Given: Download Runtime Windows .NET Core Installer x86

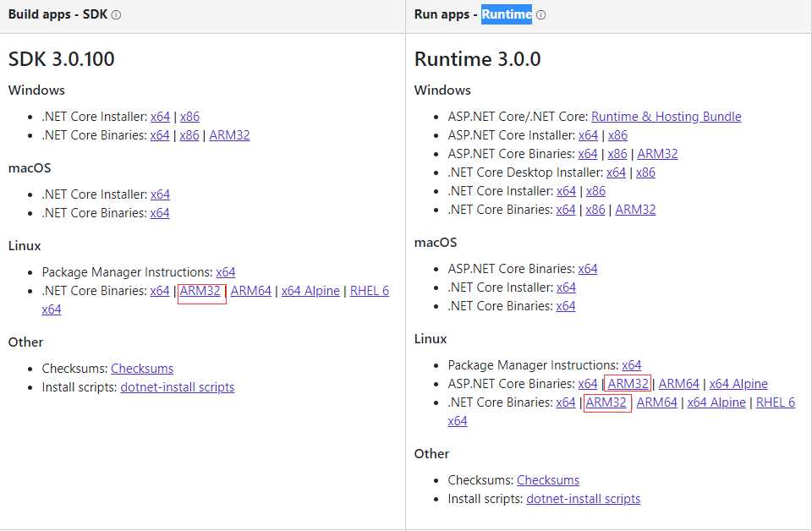Looking at the screenshot, I should pyautogui.click(x=595, y=191).
